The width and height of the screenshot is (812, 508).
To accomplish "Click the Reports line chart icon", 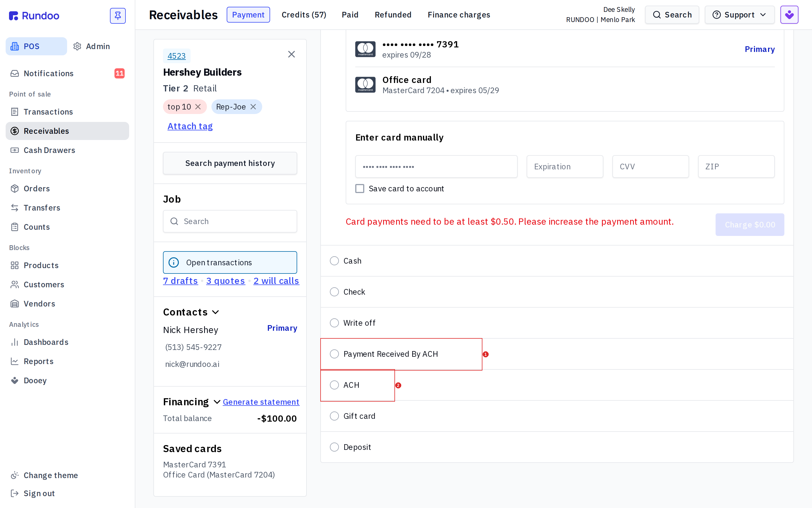I will pos(14,361).
